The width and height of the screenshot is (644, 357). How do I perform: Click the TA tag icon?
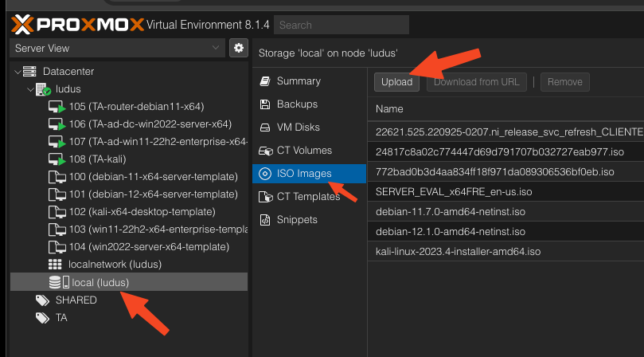[42, 318]
